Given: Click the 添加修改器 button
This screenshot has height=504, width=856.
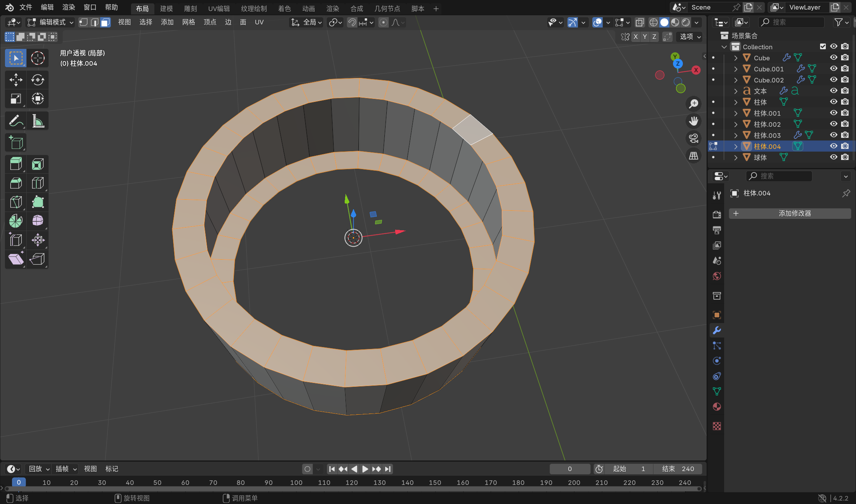Looking at the screenshot, I should 790,213.
